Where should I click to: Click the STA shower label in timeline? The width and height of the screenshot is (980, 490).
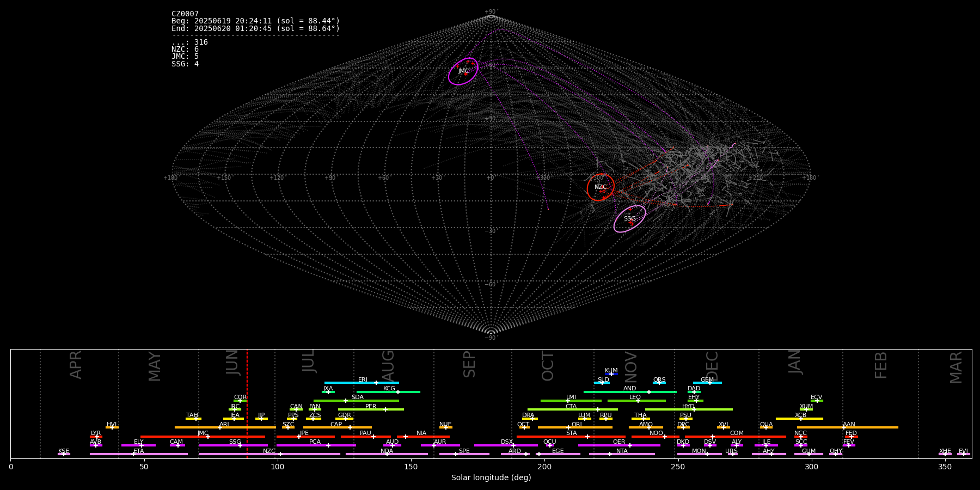coord(572,433)
